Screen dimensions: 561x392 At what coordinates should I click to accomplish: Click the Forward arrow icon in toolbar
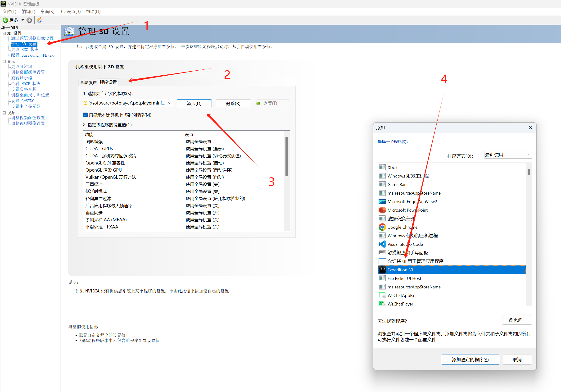pos(29,20)
